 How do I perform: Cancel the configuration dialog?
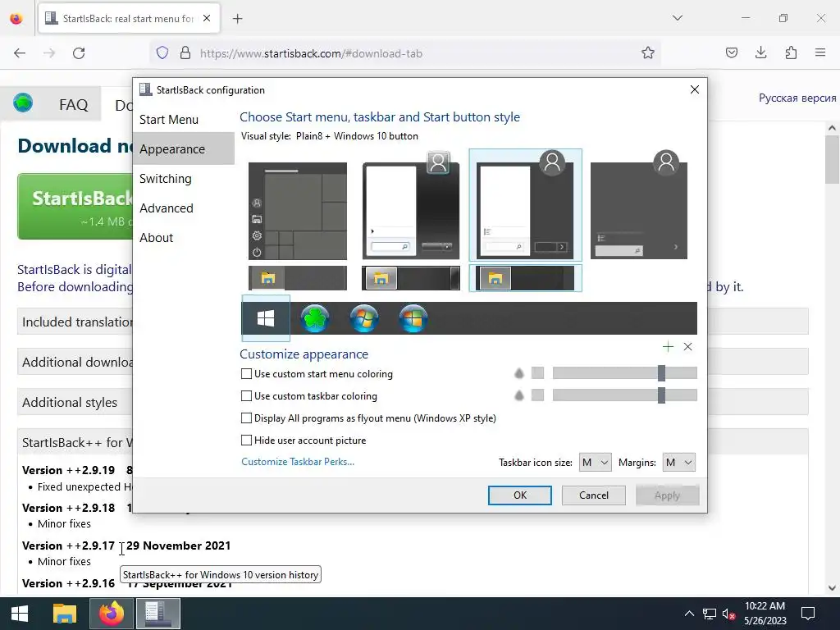[x=594, y=495]
